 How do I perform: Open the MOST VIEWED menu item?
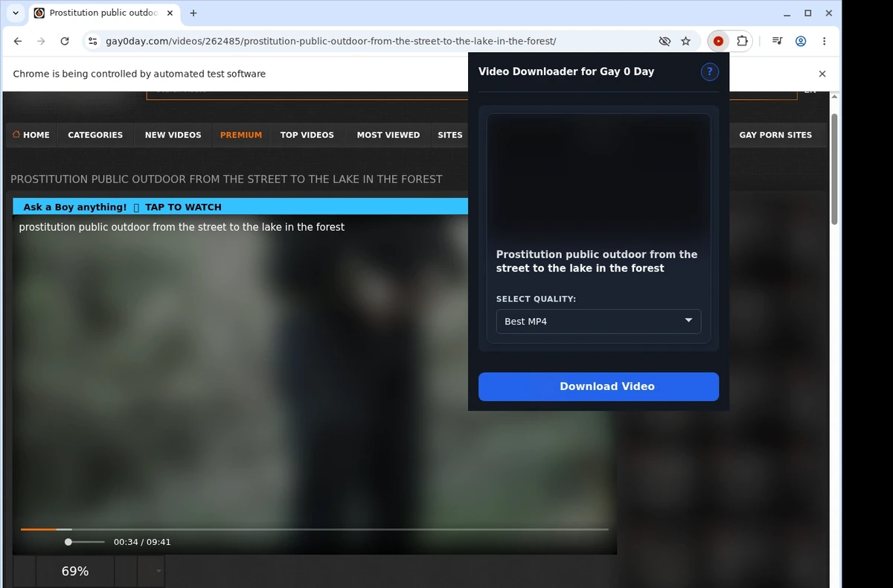388,135
